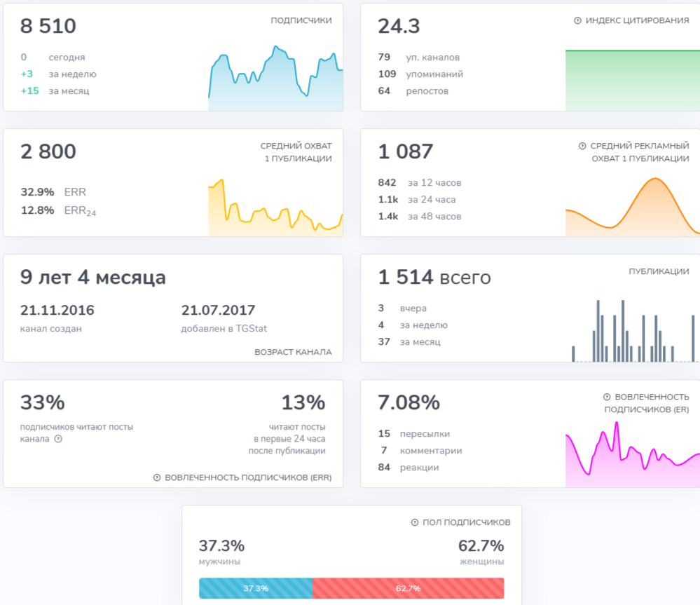Image resolution: width=700 pixels, height=605 pixels.
Task: Click the orange advertising reach chart
Action: point(633,207)
